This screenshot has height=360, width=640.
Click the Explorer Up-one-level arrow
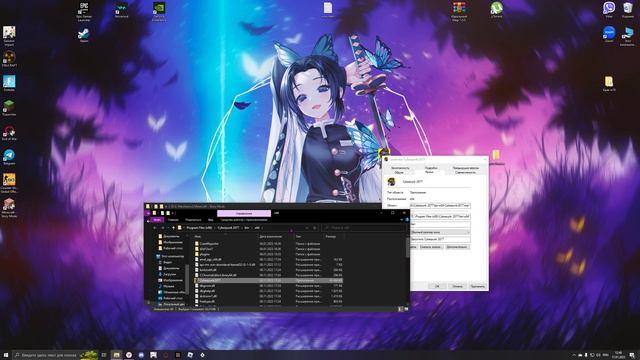point(173,228)
